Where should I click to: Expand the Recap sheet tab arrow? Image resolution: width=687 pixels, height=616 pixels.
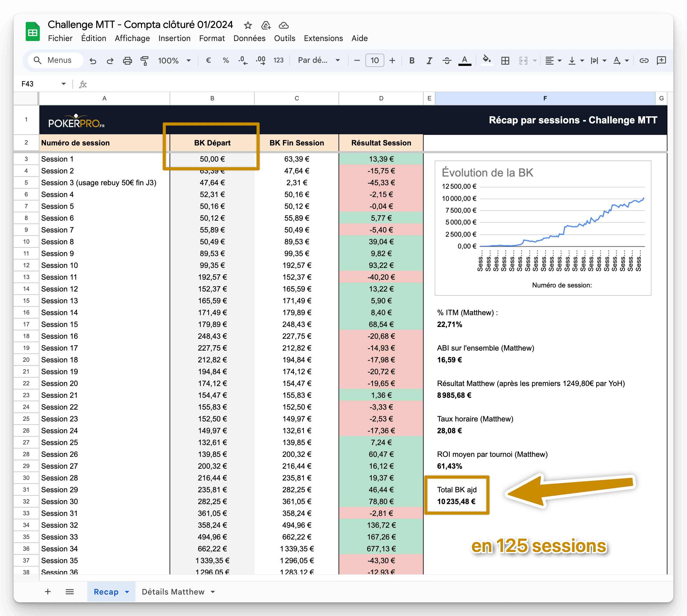tap(127, 592)
